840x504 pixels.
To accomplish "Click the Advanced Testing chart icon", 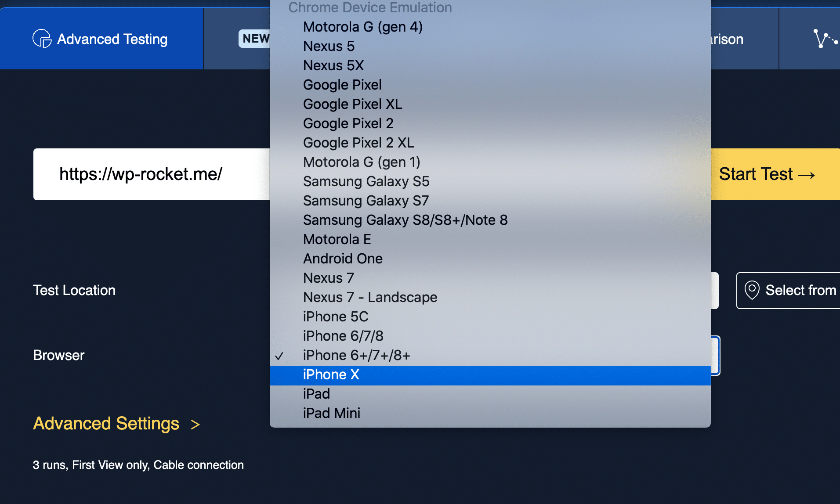I will pos(42,39).
